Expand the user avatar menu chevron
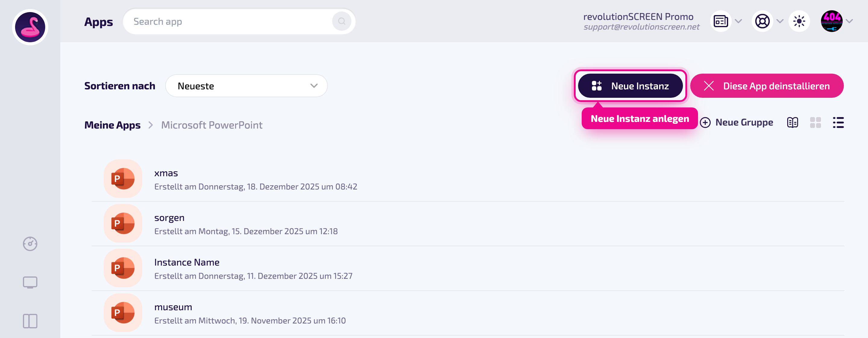Screen dimensions: 868x338 click(x=850, y=21)
